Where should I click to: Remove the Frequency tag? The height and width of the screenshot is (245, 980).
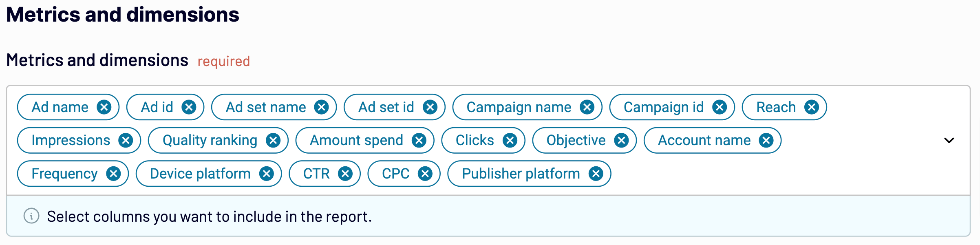[x=113, y=174]
